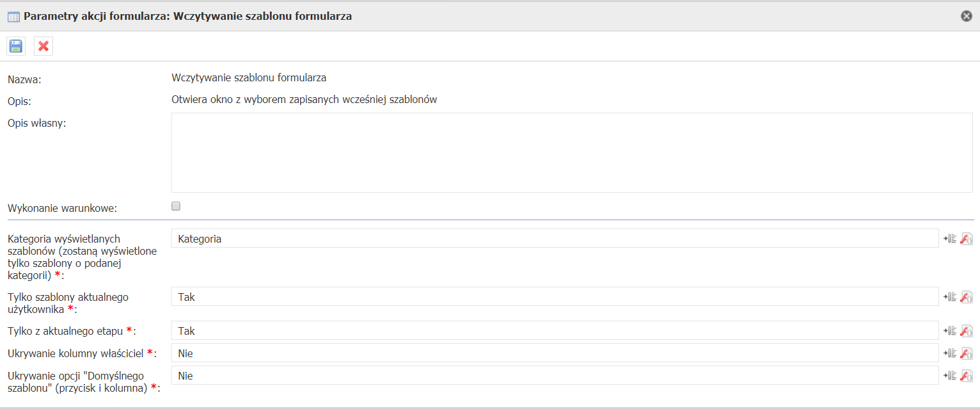Image resolution: width=980 pixels, height=409 pixels.
Task: Click the red X cancel icon
Action: pos(43,46)
